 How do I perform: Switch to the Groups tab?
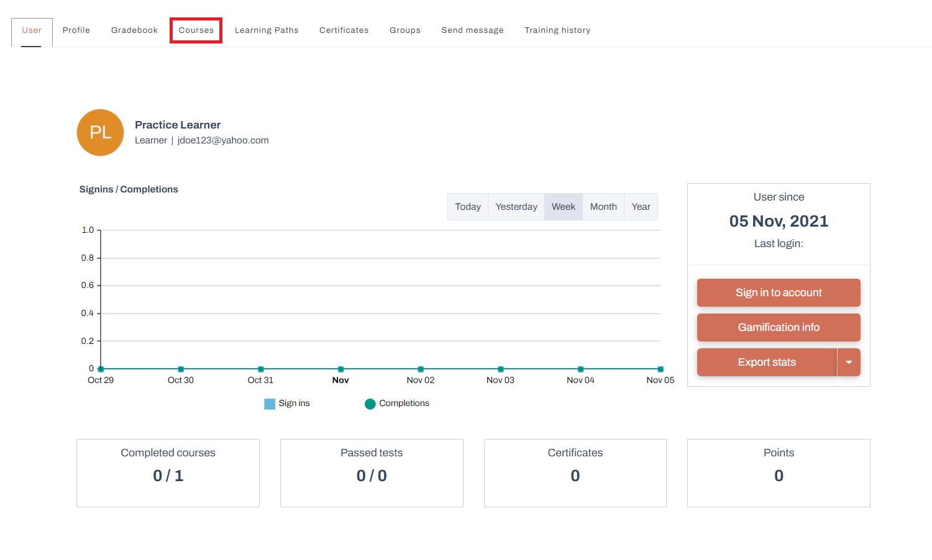(404, 30)
